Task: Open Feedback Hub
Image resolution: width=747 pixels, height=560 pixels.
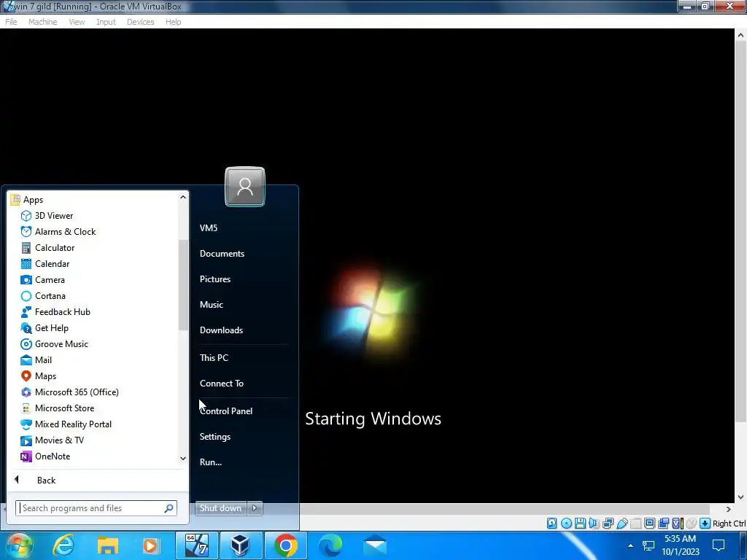Action: (55, 312)
